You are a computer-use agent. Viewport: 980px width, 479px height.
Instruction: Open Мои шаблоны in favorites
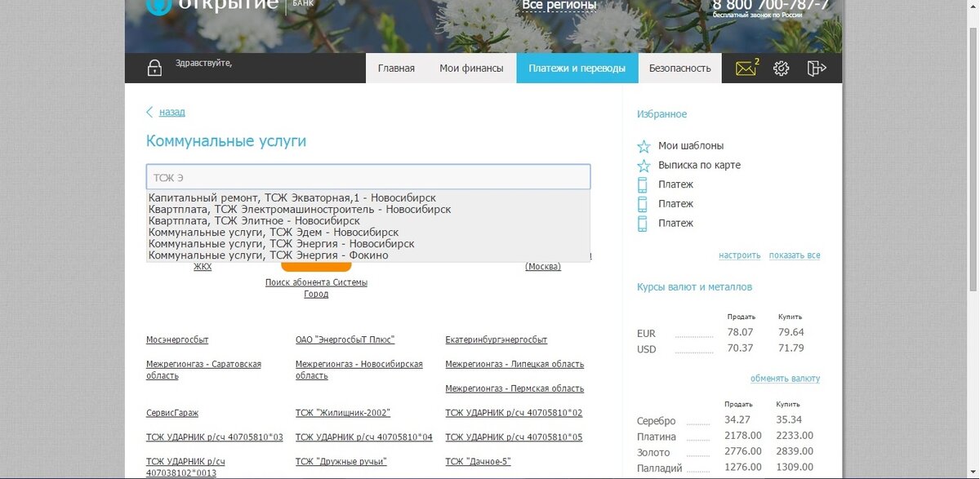pyautogui.click(x=691, y=146)
